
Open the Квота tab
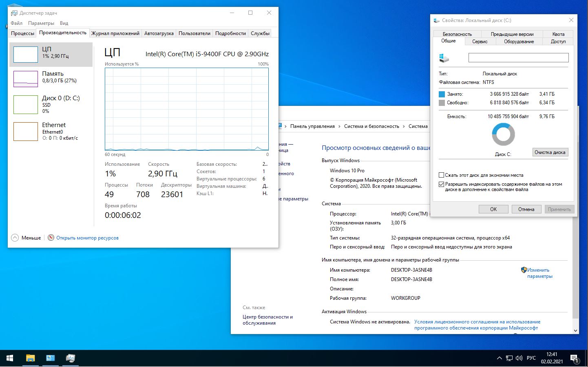click(558, 34)
